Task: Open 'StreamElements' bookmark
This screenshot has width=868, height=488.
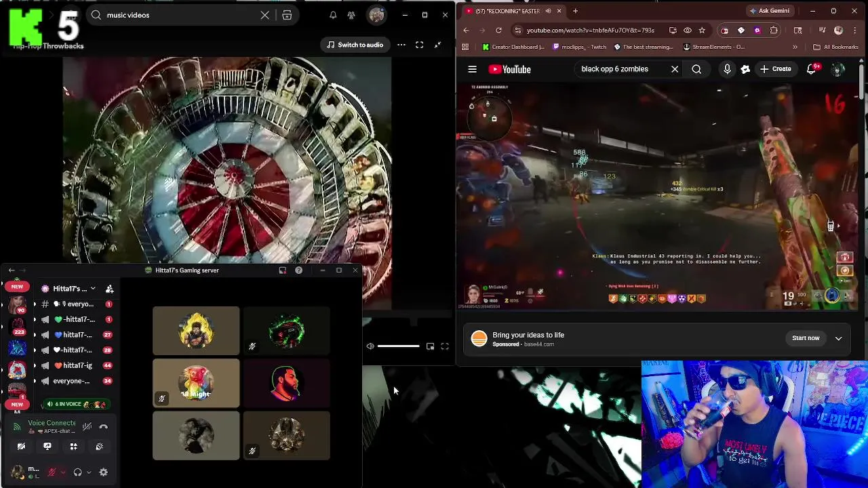Action: 714,47
